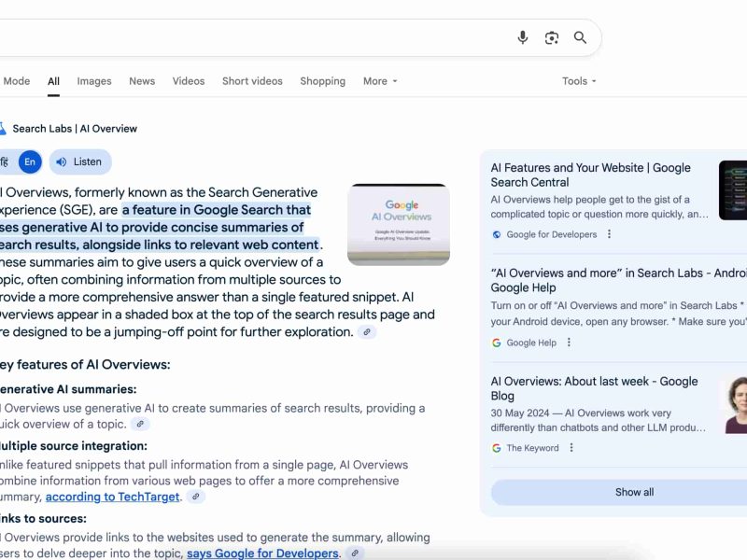The height and width of the screenshot is (560, 747).
Task: Switch to the Images tab
Action: coord(94,81)
